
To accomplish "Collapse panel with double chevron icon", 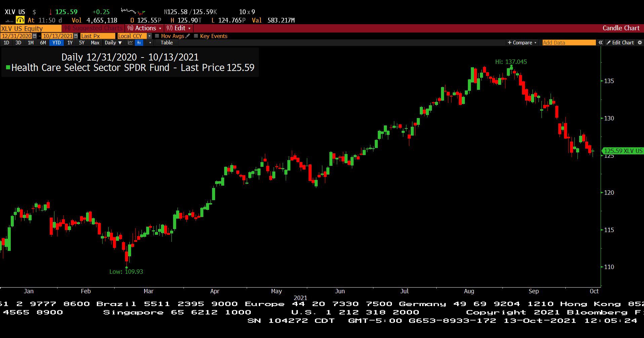I will pos(600,43).
